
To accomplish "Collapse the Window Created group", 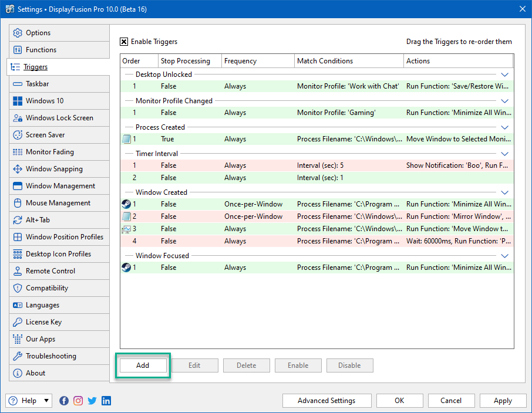I will 504,192.
